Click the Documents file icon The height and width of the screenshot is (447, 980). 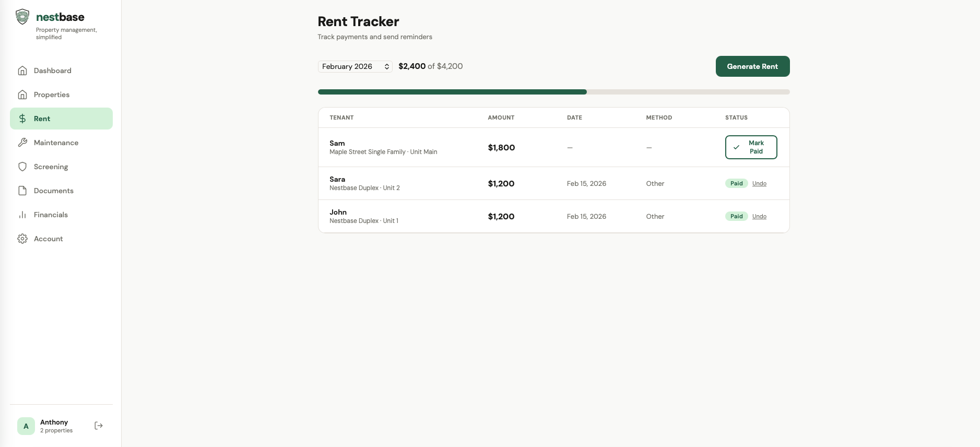(22, 191)
